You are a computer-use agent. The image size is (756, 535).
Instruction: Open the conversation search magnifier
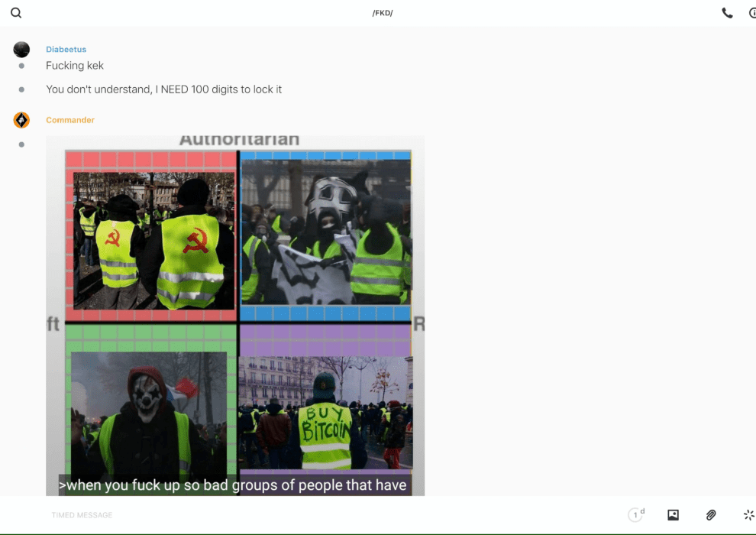pyautogui.click(x=16, y=13)
